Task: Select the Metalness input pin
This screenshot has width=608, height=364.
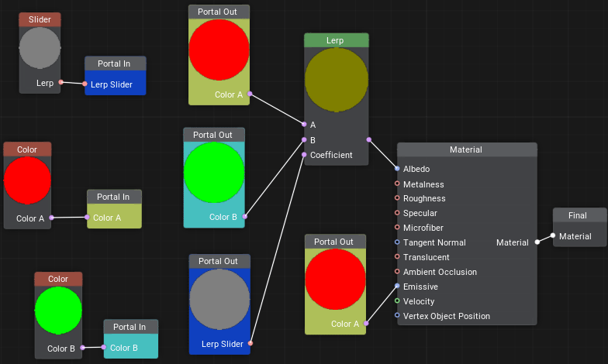Action: (397, 184)
